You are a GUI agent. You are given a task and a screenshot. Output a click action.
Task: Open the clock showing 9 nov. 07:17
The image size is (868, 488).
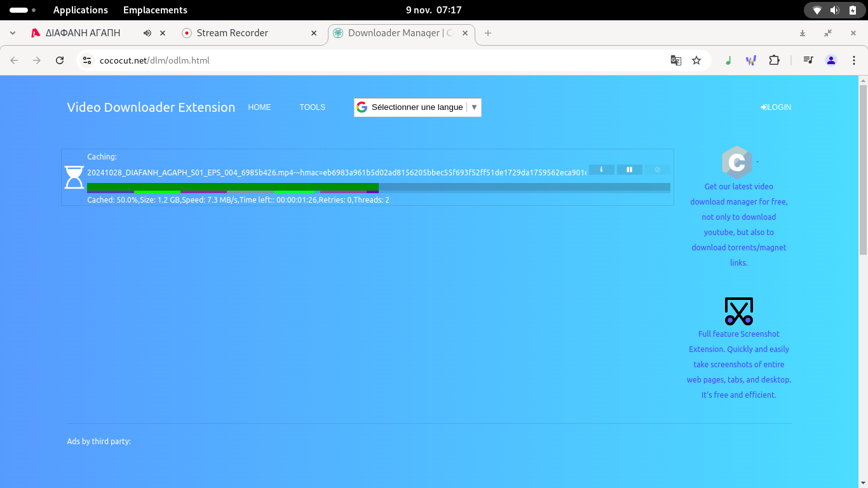(434, 10)
